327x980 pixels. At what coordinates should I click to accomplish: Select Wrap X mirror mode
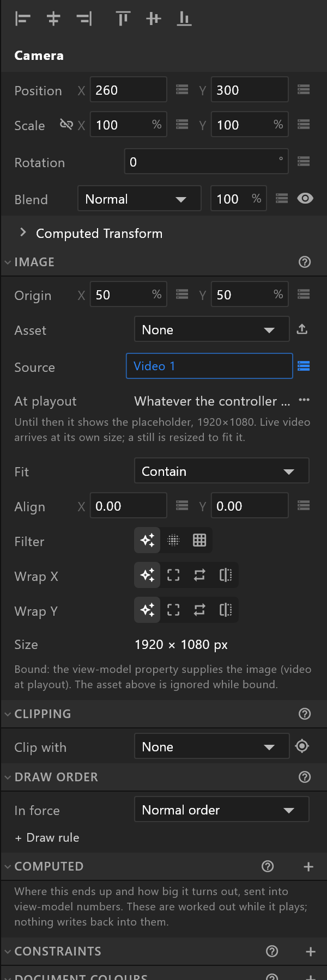[x=226, y=575]
